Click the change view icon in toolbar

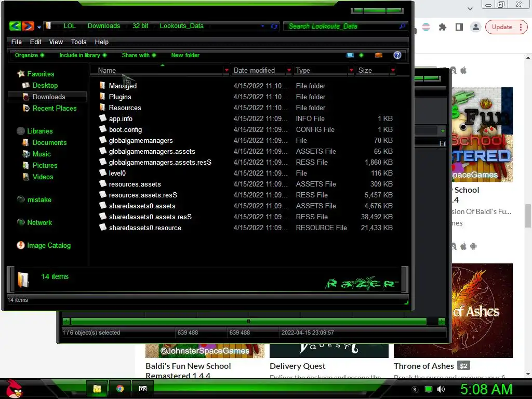[350, 55]
